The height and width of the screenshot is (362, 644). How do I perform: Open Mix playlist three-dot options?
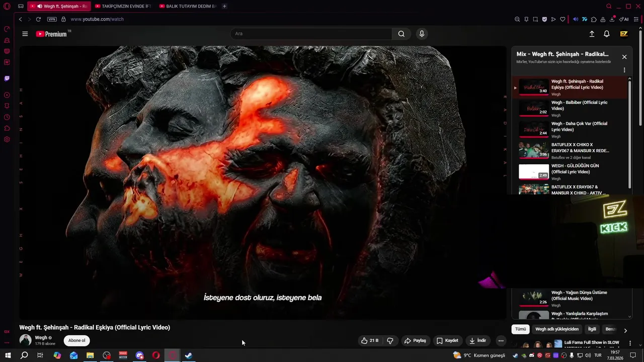[624, 70]
